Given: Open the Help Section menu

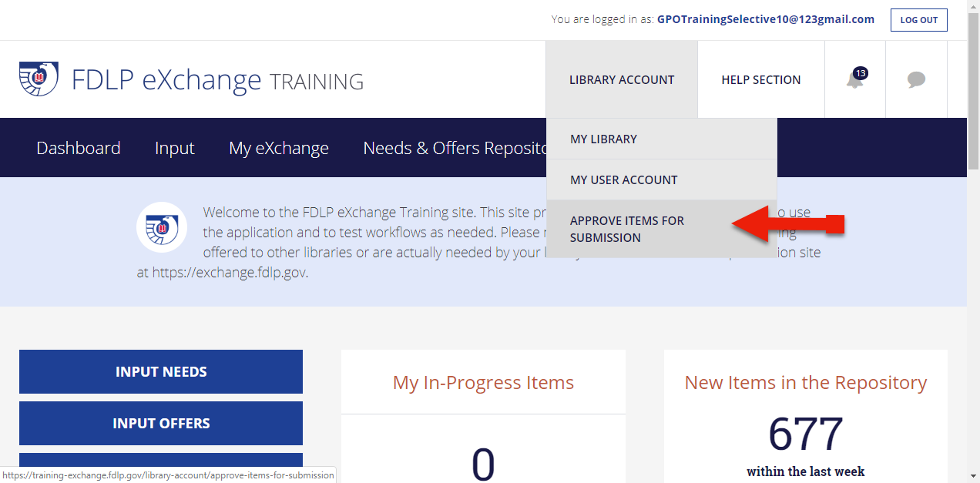Looking at the screenshot, I should click(x=761, y=79).
